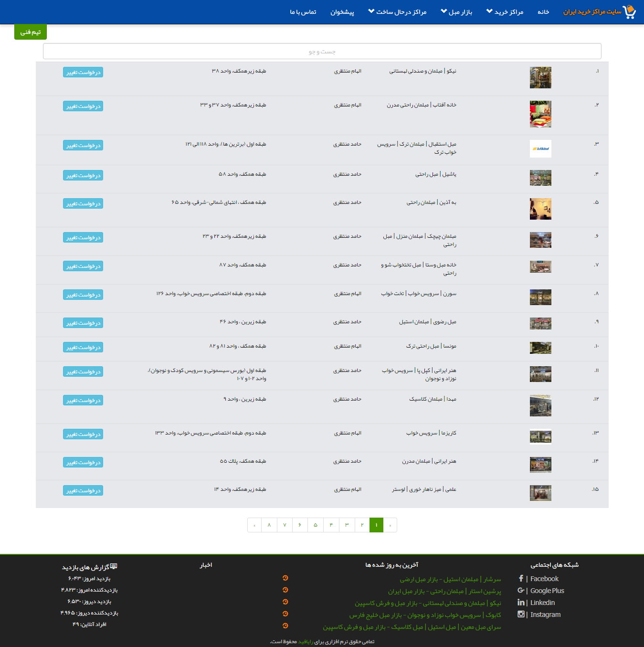
Task: Click the Facebook icon in footer
Action: tap(521, 579)
